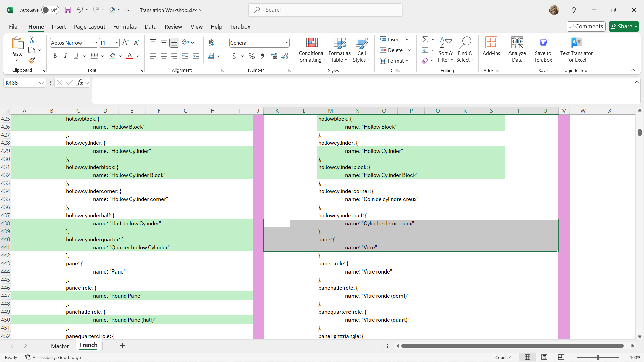Click the Format Painter brush icon
Image resolution: width=644 pixels, height=362 pixels.
coord(32,61)
